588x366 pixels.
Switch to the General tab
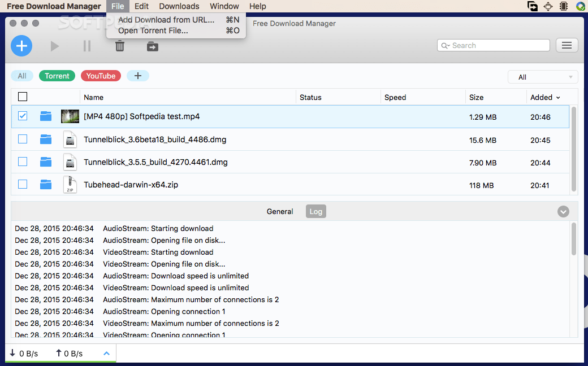click(x=280, y=211)
